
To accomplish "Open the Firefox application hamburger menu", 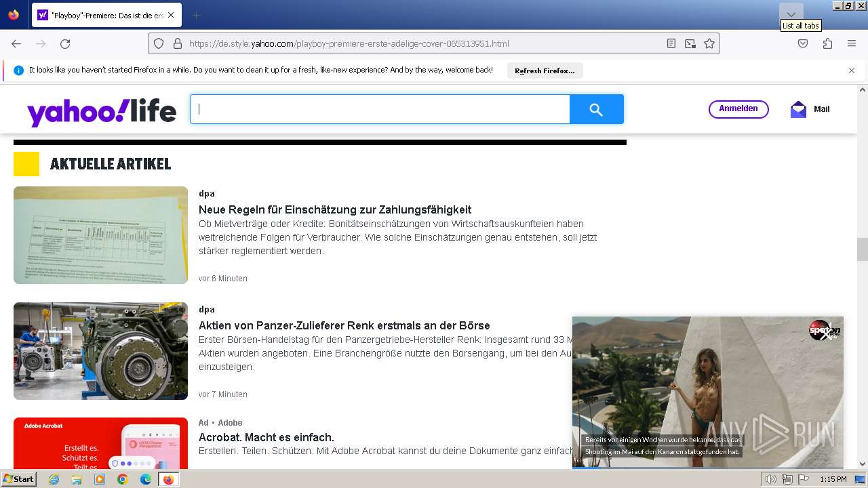I will [x=852, y=43].
